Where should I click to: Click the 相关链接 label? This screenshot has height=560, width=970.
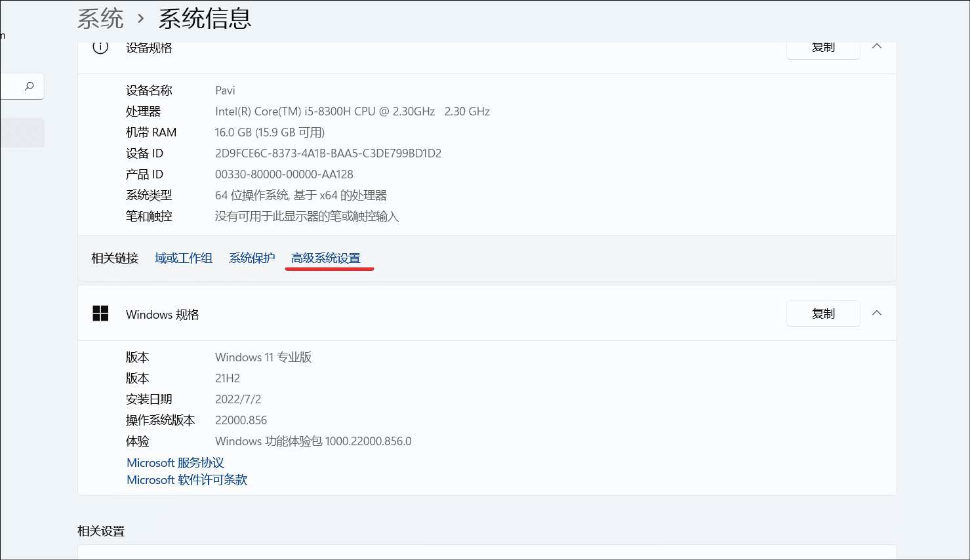pos(115,258)
